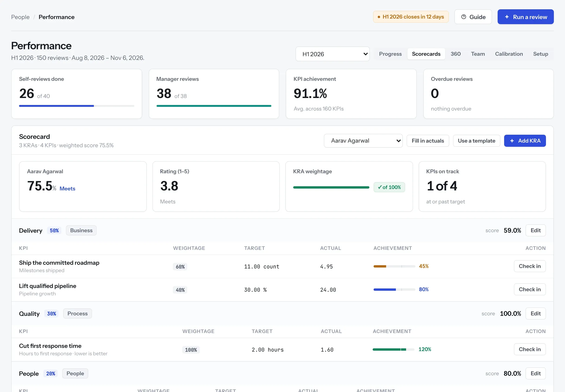Click the KPIs on track card

(482, 186)
